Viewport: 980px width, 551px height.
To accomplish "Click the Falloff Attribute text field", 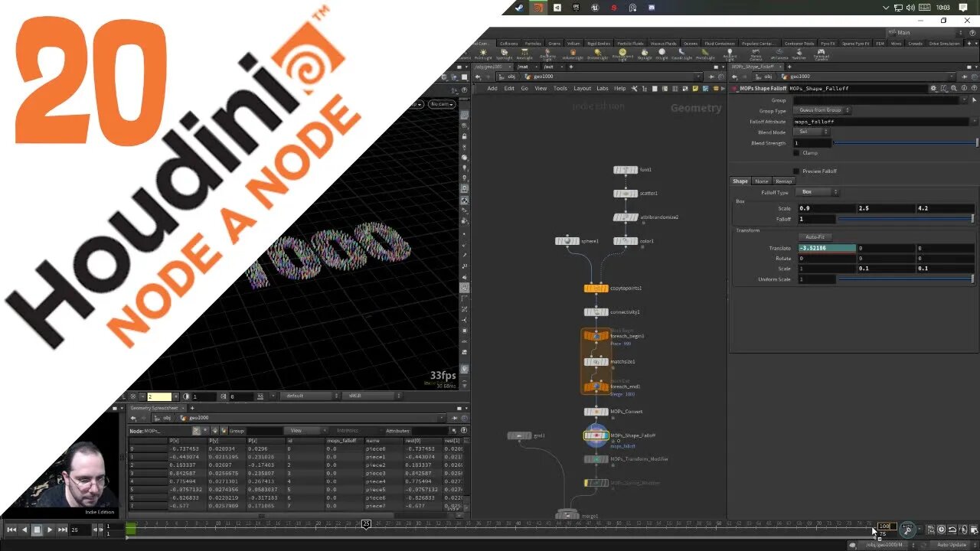I will click(x=880, y=122).
